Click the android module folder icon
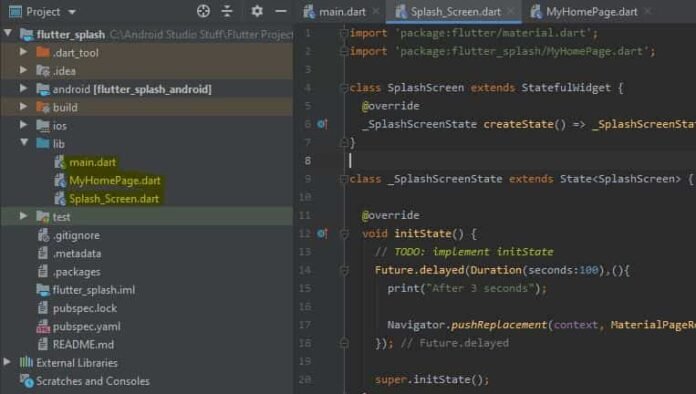696x394 pixels. [43, 89]
